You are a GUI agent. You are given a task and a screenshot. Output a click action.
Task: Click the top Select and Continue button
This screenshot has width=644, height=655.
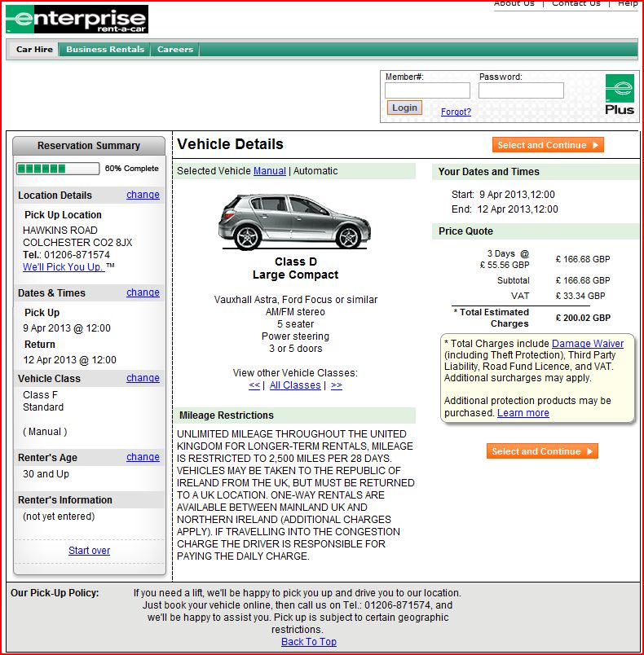[x=548, y=145]
